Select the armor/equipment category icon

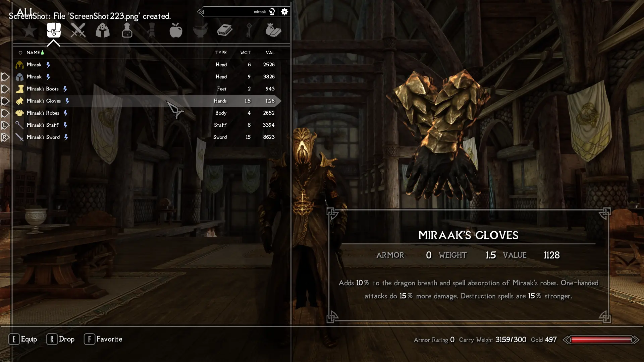[102, 31]
